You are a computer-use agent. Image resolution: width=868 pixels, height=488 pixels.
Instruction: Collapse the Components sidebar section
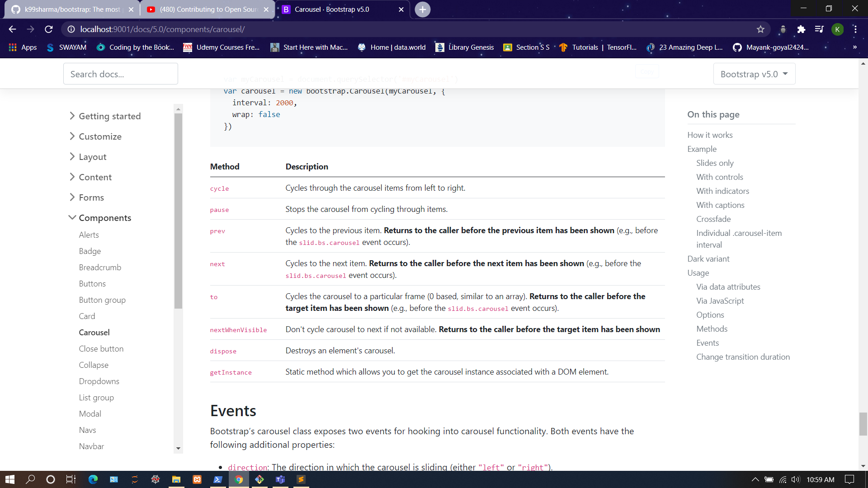pyautogui.click(x=105, y=218)
